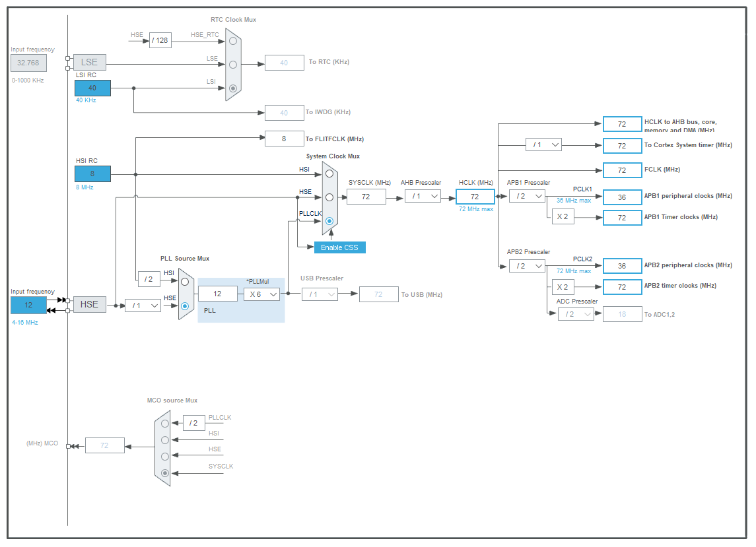
Task: Select SYSCLK on MCO source Mux
Action: (x=165, y=473)
